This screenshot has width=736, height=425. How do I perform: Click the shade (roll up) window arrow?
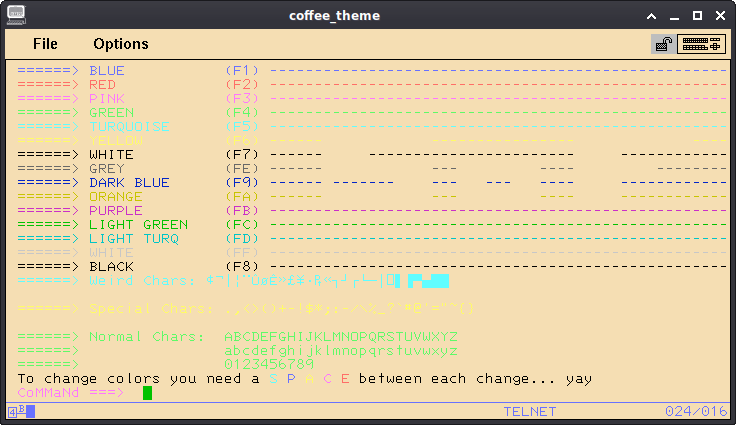click(x=652, y=16)
